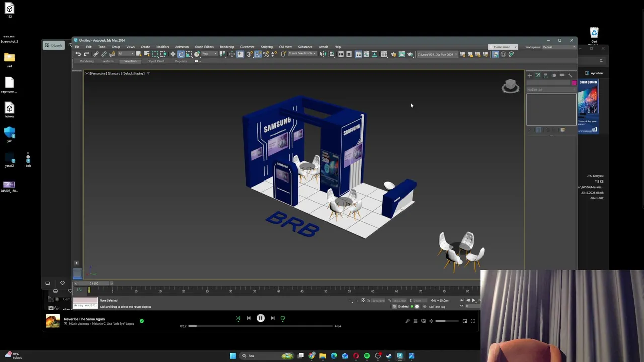The height and width of the screenshot is (362, 644).
Task: Expand the Modifier List dropdown
Action: [x=551, y=89]
